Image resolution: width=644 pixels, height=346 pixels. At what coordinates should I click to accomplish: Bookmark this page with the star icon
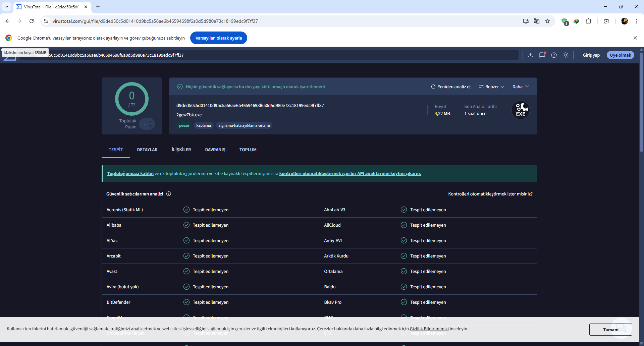tap(547, 21)
